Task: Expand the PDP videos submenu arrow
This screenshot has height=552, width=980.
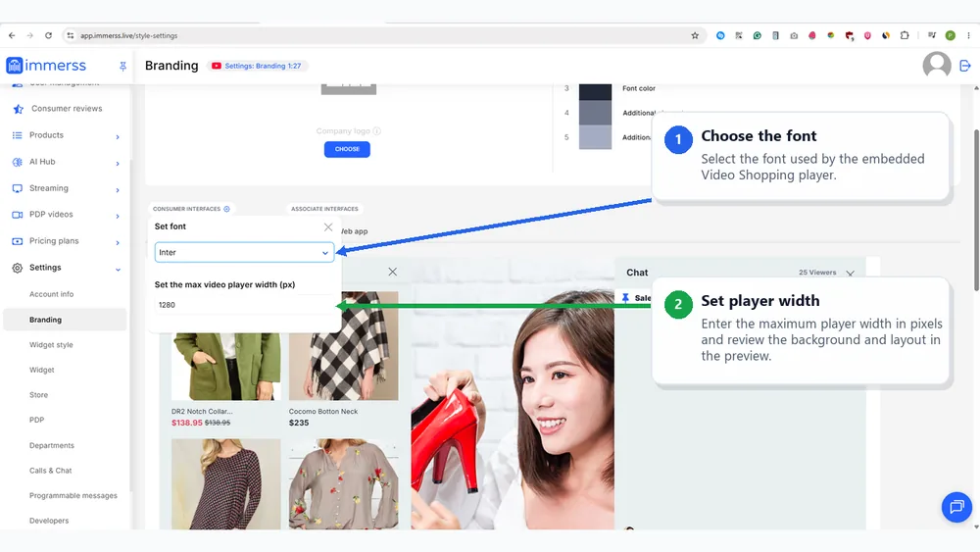Action: coord(118,217)
